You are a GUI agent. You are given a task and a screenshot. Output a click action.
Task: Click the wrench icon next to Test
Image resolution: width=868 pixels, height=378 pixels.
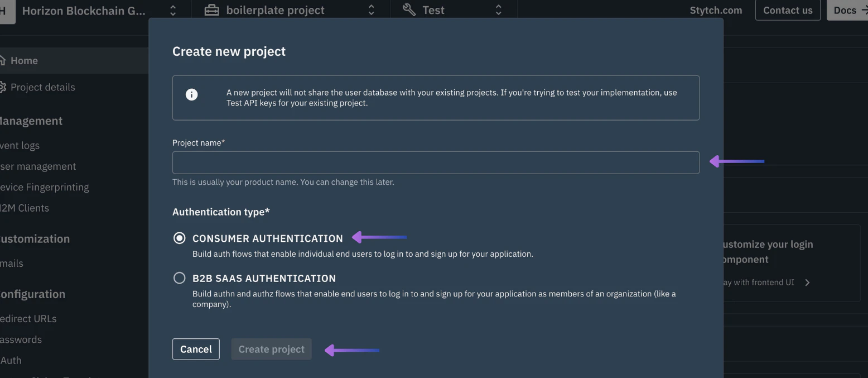(x=409, y=9)
